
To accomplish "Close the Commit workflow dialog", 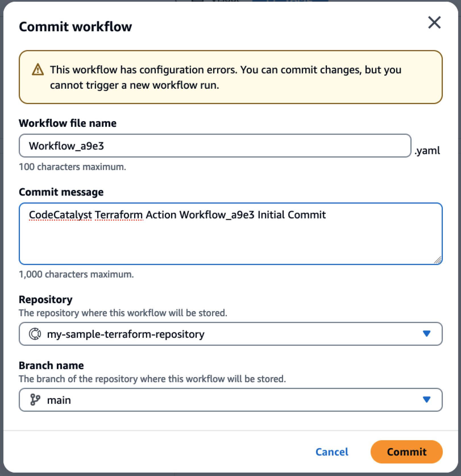I will pos(434,23).
